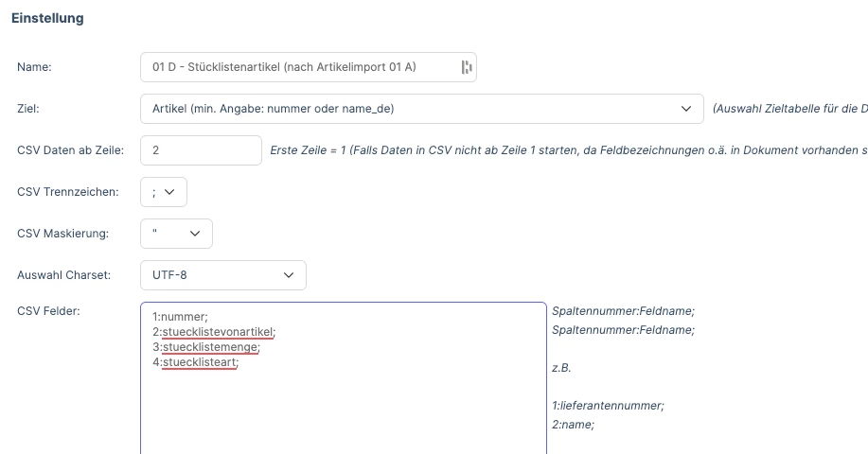Click the CSV Daten ab Zeile field
868x454 pixels.
click(201, 150)
